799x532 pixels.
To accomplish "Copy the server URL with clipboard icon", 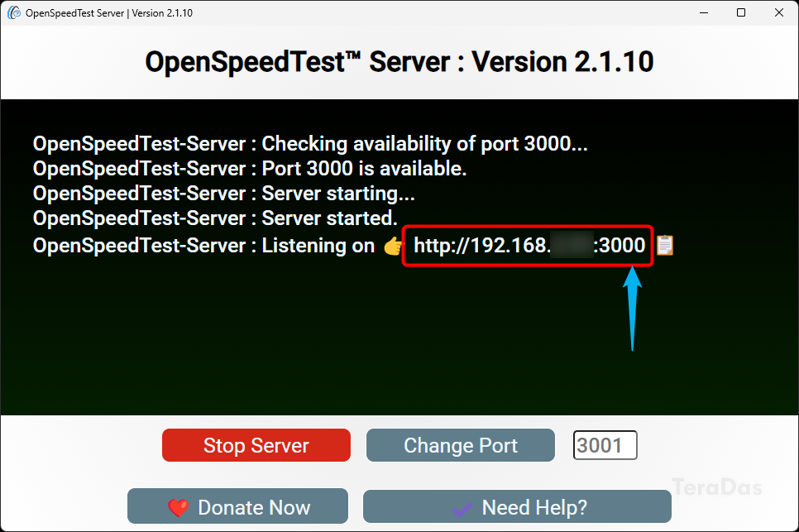I will pos(665,246).
